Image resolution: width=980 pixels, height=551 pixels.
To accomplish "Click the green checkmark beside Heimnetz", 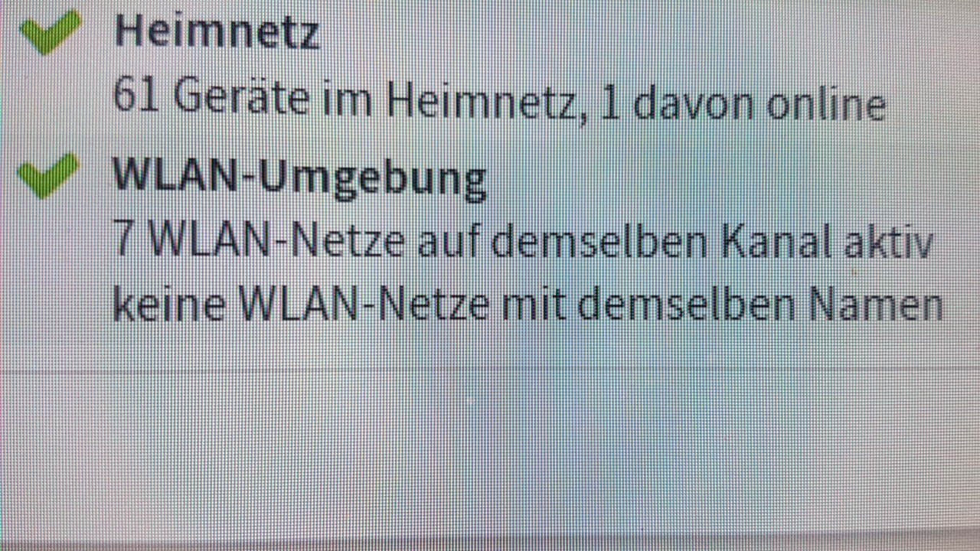I will (50, 30).
